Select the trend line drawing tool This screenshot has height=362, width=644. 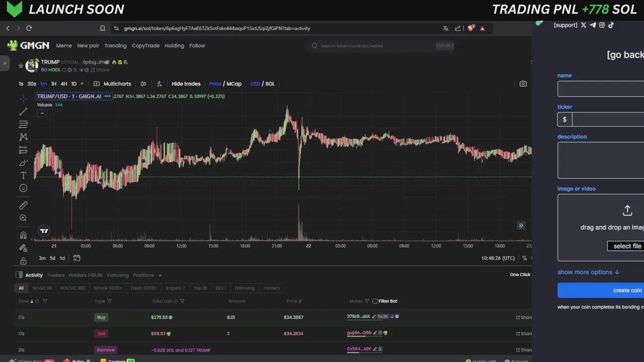coord(23,112)
